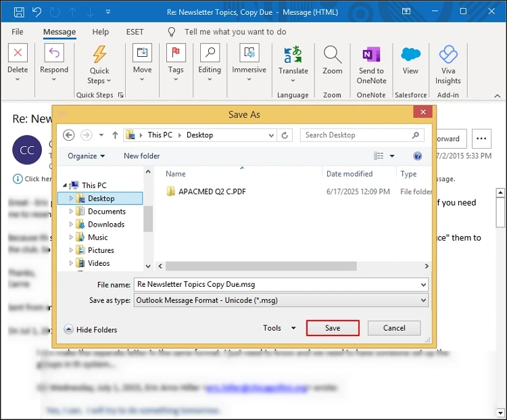Open Ribbon Display Options icon
This screenshot has height=420, width=507.
click(406, 11)
